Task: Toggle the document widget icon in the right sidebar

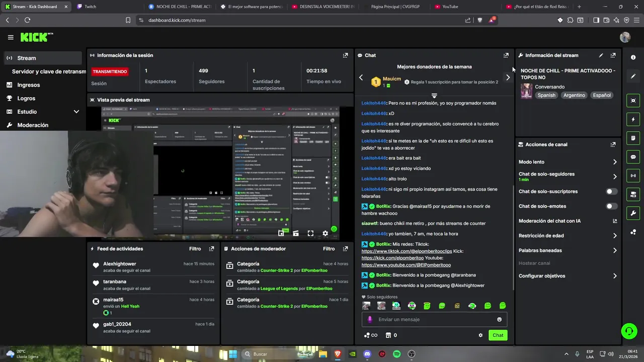Action: (633, 138)
